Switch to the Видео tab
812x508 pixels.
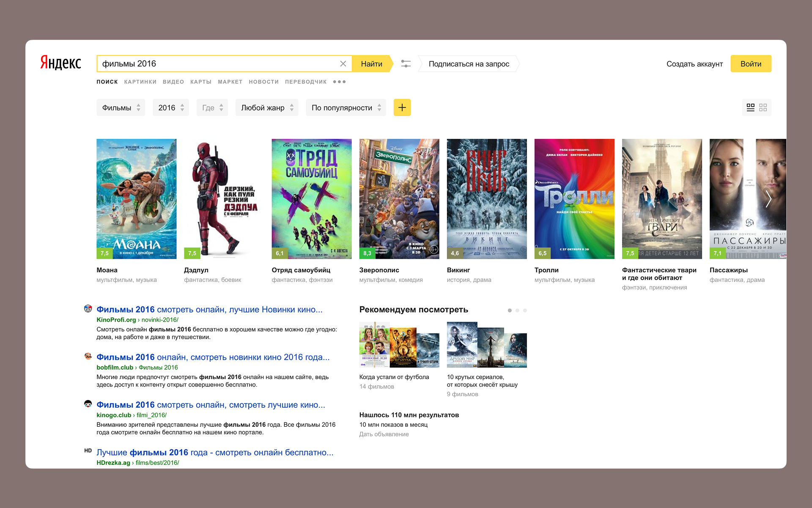pos(173,82)
